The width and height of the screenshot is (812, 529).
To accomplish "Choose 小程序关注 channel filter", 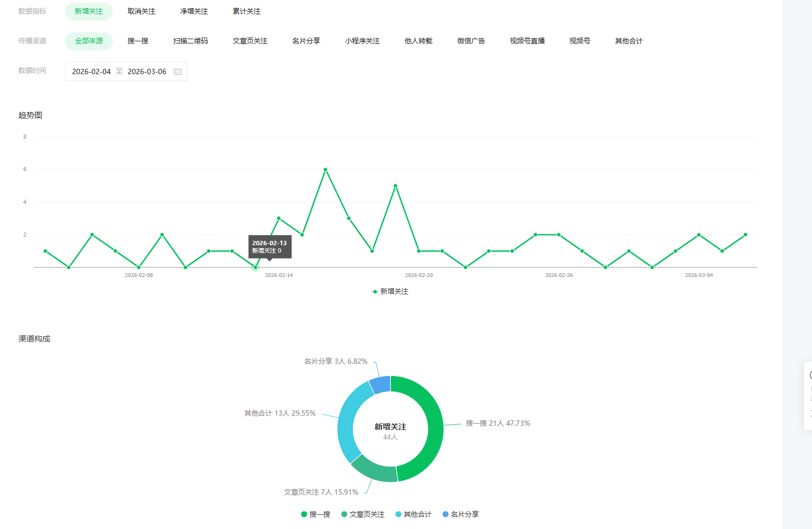I will point(362,41).
